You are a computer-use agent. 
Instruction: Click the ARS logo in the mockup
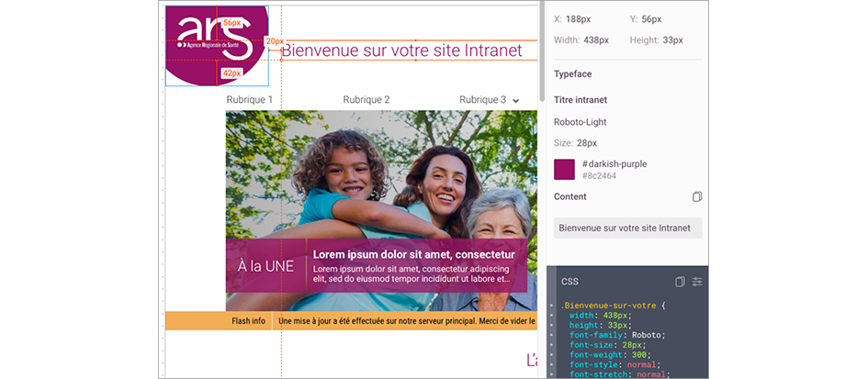point(215,44)
